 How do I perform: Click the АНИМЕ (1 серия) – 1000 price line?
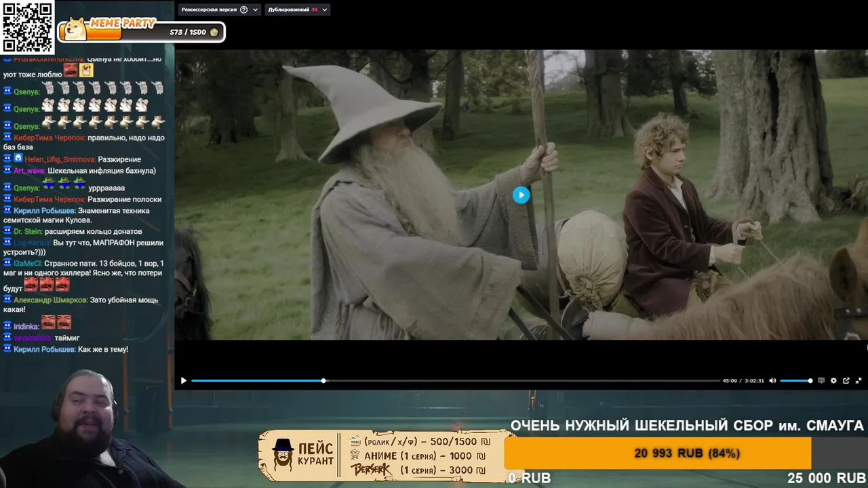point(418,456)
